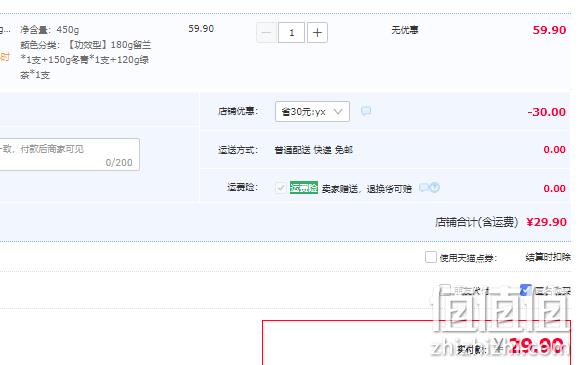Focus the seller remark box with 0/200 counter

pyautogui.click(x=69, y=155)
